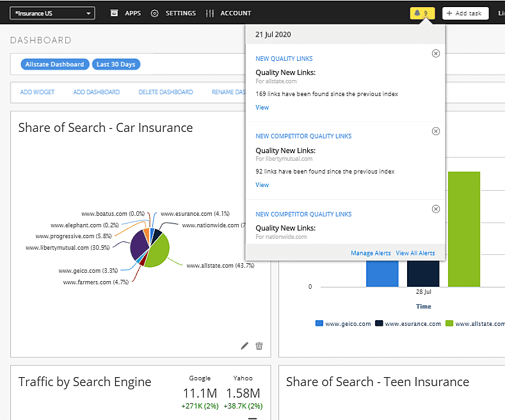Click ADD WIDGET link
The image size is (505, 420).
[x=37, y=92]
